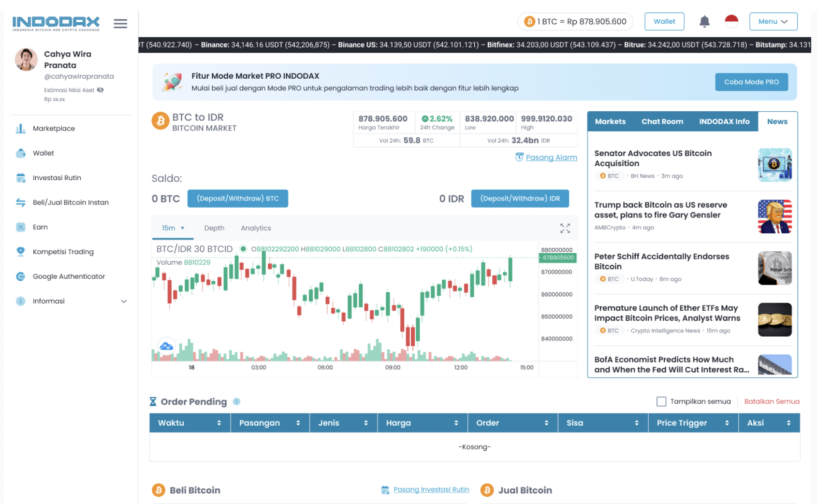Click the Marketplace bar chart icon
Viewport: 817px width, 504px height.
pos(20,129)
